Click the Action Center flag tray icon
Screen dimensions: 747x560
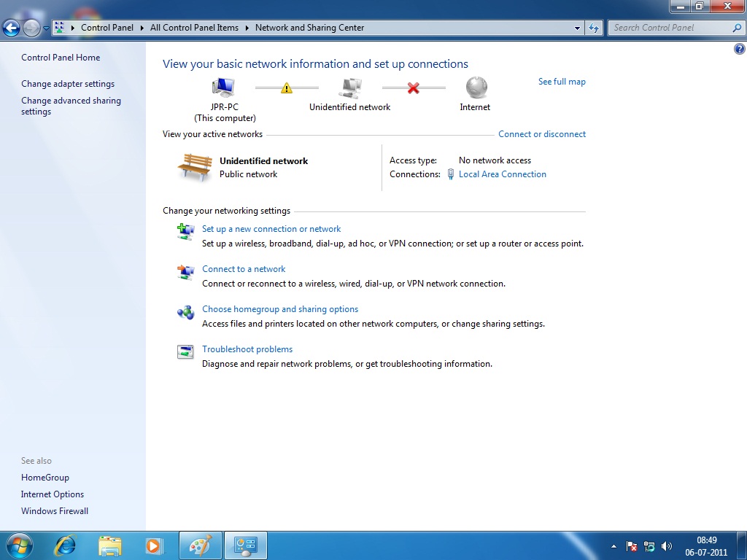coord(631,546)
